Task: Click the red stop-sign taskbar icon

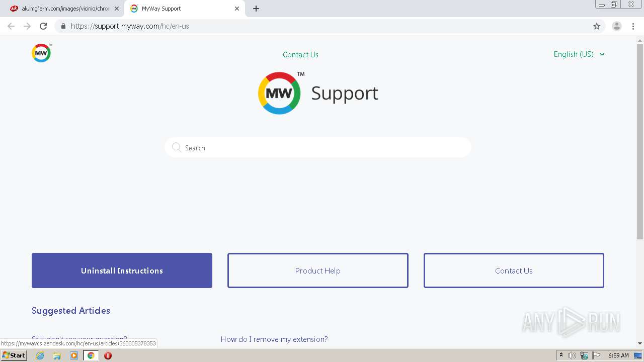Action: coord(108,355)
